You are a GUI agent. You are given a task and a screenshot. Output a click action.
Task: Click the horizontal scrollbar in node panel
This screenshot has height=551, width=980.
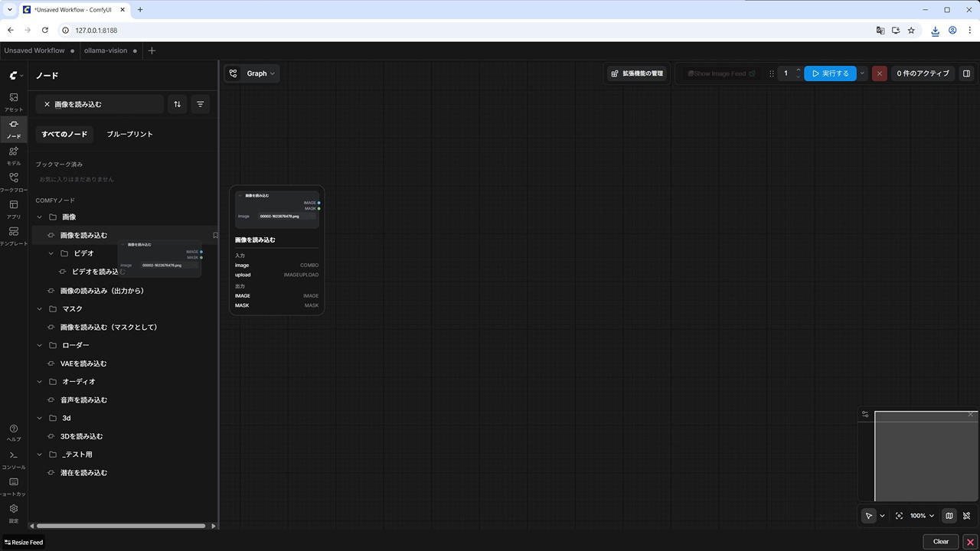point(121,526)
